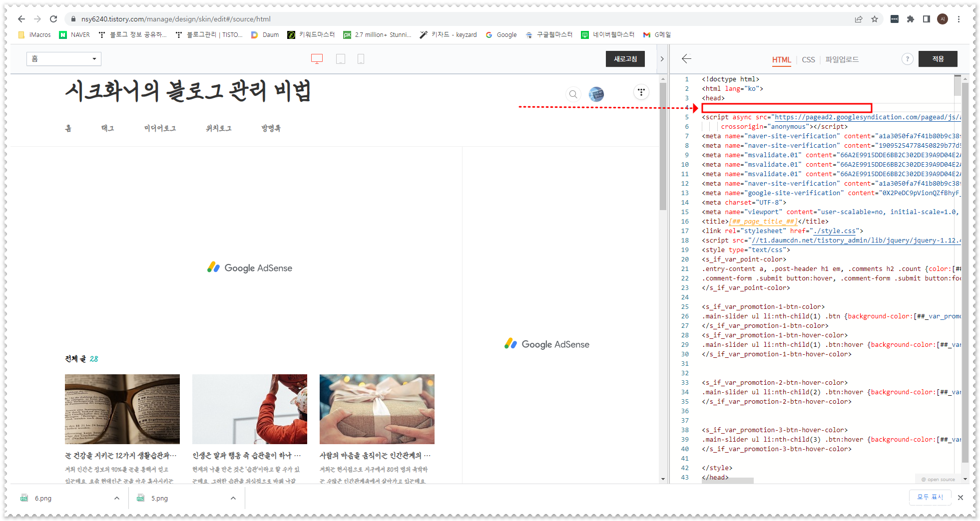Open post title 인생은 말과 행동 즉 습관들이 하나
The height and width of the screenshot is (521, 980).
click(247, 456)
